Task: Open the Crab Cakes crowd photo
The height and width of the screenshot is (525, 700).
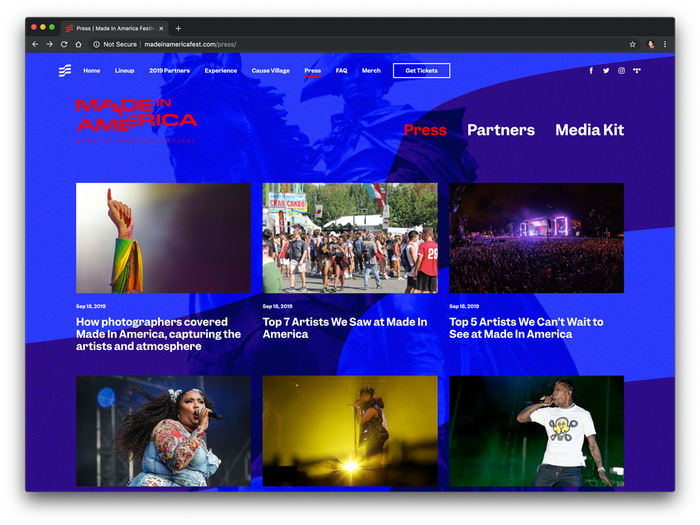Action: (x=350, y=238)
